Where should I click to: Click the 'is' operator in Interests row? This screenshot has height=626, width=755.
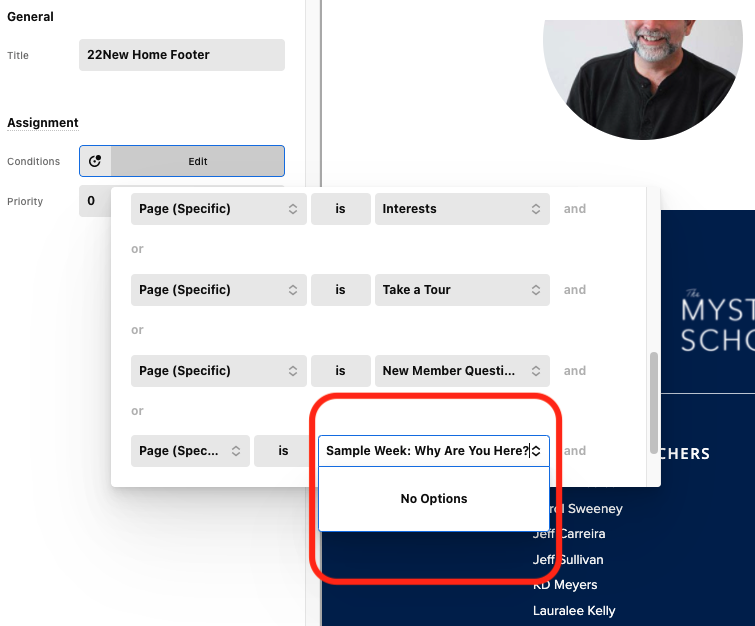(340, 209)
